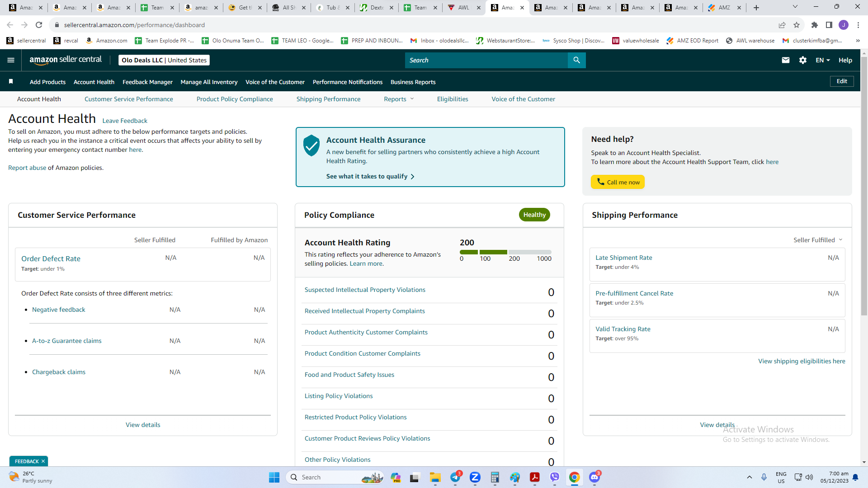Open Zoom from the taskbar
Viewport: 868px width, 488px height.
[x=475, y=477]
